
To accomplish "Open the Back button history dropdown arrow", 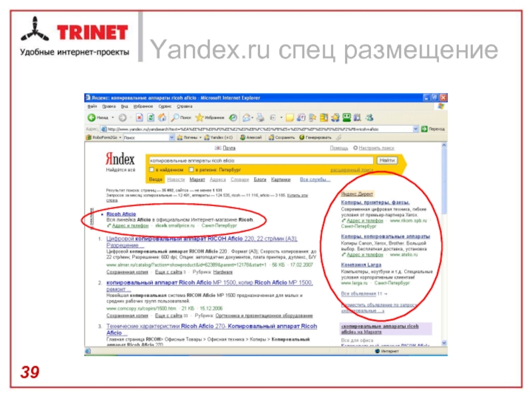I will (x=112, y=118).
